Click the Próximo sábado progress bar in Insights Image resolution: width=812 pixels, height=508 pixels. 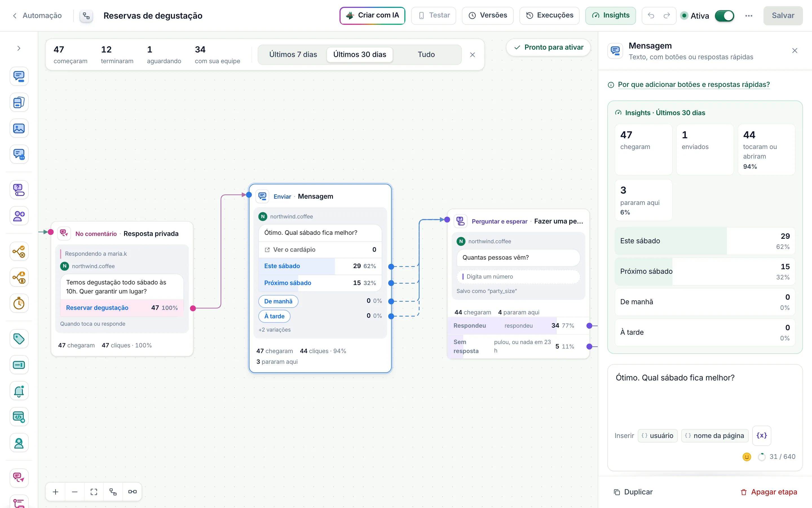pyautogui.click(x=705, y=271)
